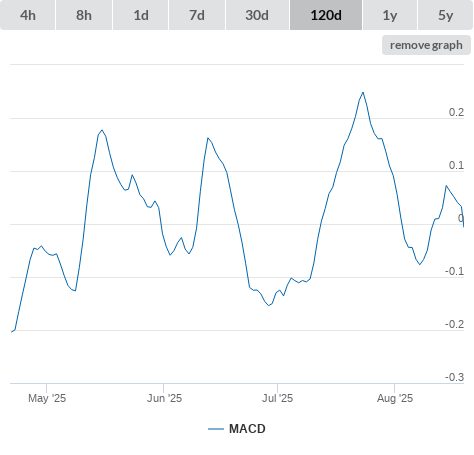Show the 30d time range

pos(257,15)
